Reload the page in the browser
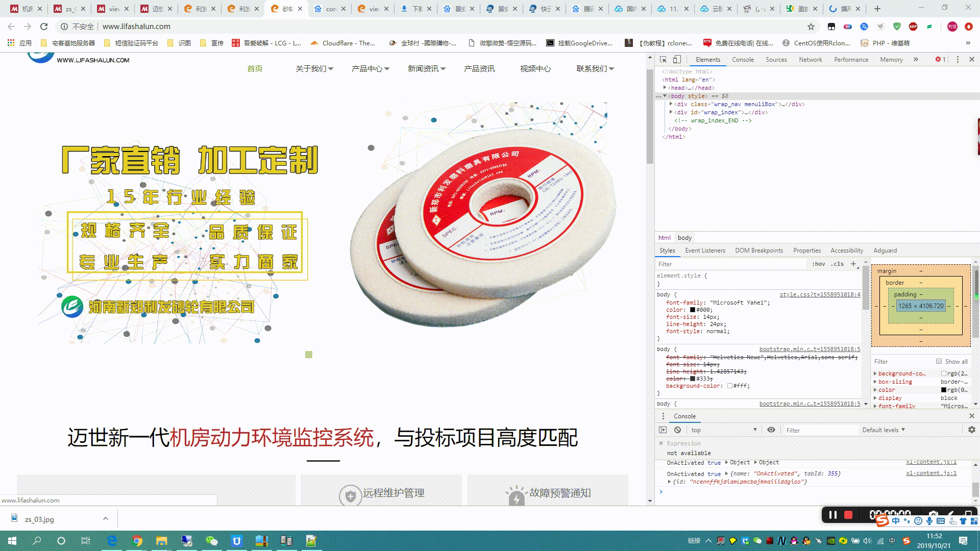 (x=44, y=27)
